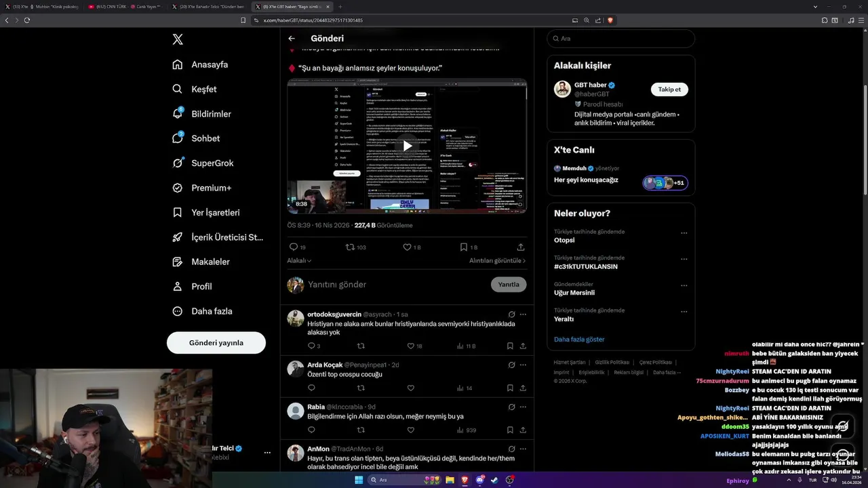This screenshot has width=868, height=488.
Task: Open more options on AnMon's reply
Action: coord(523,449)
